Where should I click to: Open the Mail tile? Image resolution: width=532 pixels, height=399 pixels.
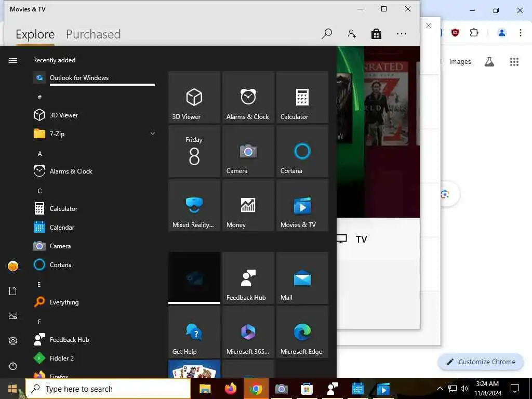coord(302,278)
